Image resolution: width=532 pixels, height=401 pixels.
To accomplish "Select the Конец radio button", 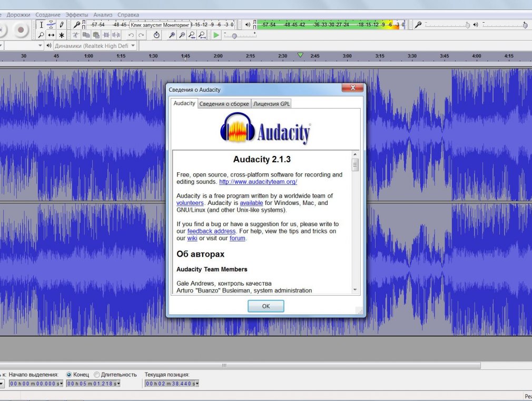I will (69, 375).
